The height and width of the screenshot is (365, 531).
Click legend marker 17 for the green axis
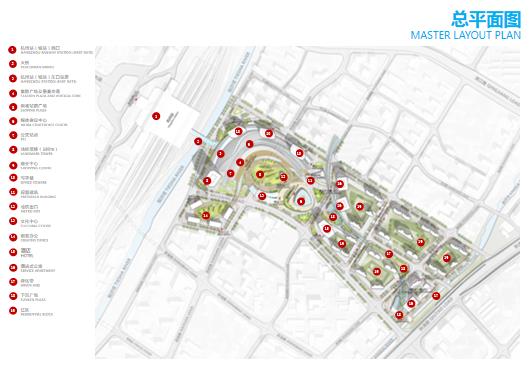pos(13,281)
